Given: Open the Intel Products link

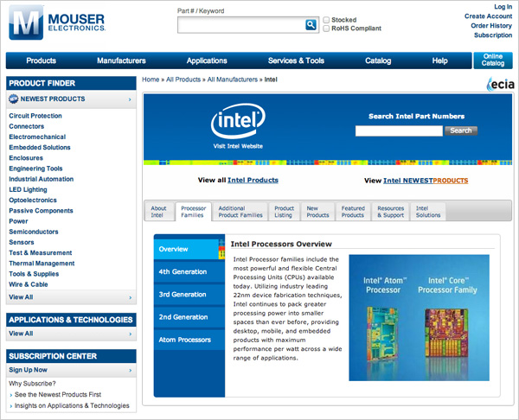Looking at the screenshot, I should click(253, 181).
